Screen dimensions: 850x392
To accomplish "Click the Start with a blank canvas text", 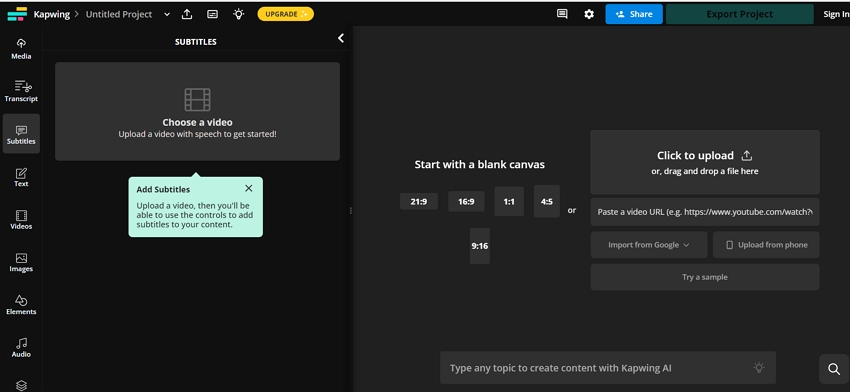I will point(480,164).
